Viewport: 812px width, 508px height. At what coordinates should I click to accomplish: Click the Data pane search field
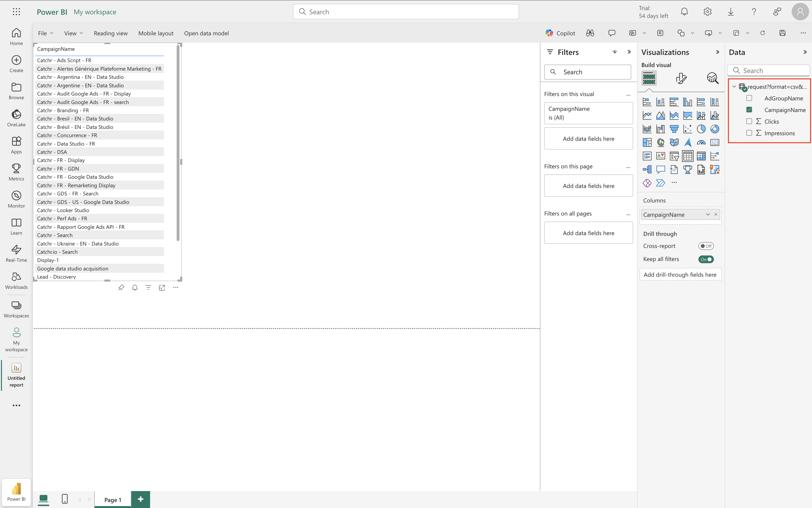[768, 71]
